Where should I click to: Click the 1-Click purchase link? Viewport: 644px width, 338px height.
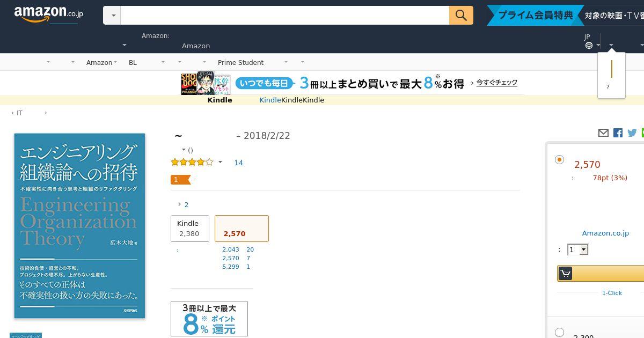pyautogui.click(x=612, y=293)
